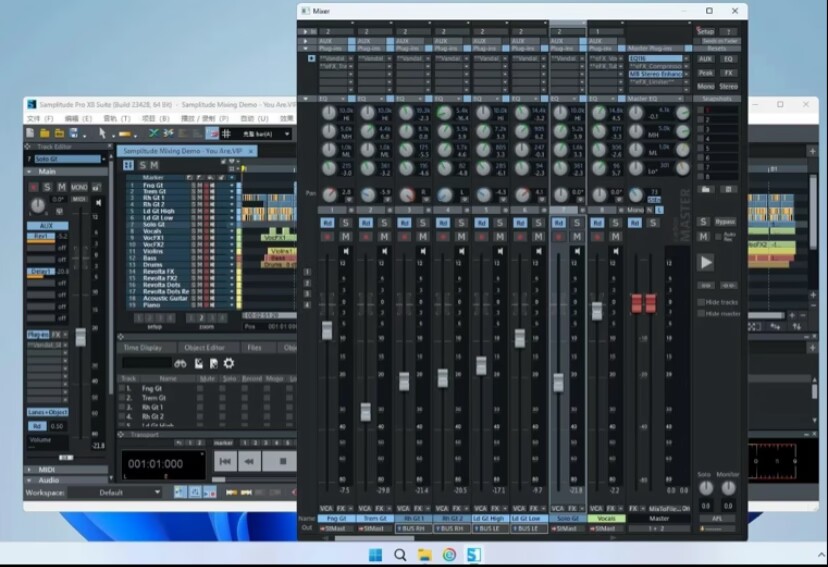Screen dimensions: 828x567
Task: Click the Track Editor speaker monitoring icon
Action: point(98,203)
